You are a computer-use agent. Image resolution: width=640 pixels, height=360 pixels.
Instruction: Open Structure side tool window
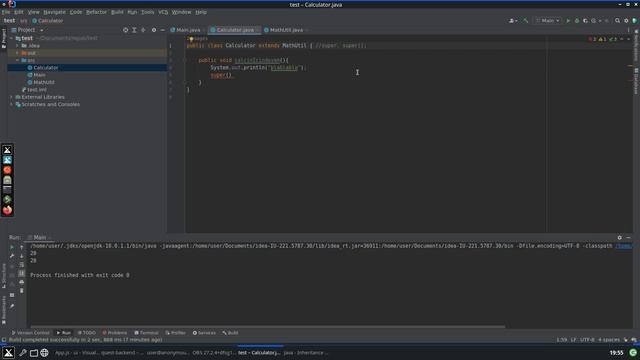click(x=4, y=276)
